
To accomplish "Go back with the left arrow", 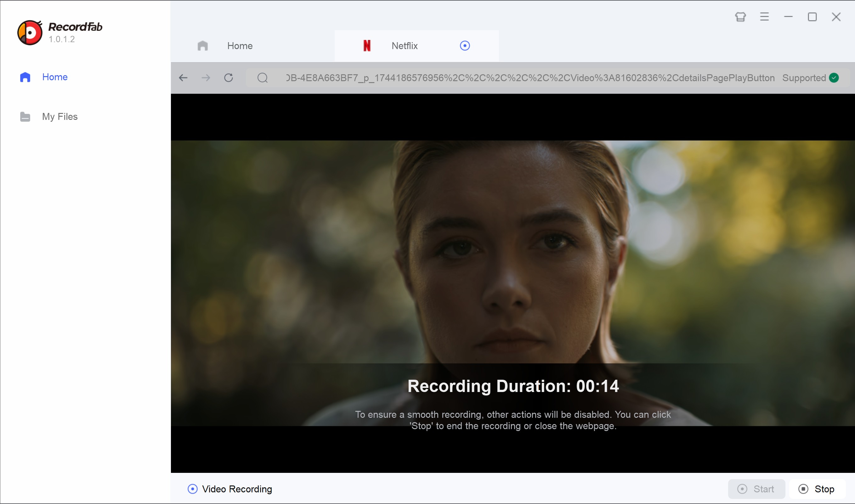I will [183, 78].
